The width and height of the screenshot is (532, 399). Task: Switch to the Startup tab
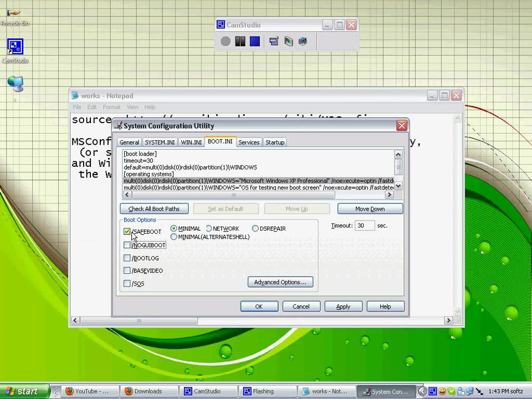(x=275, y=142)
